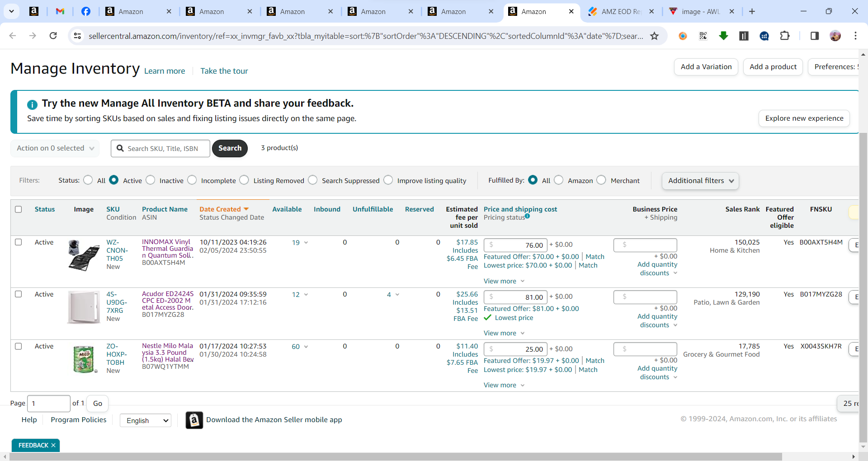Filter by Listing Removed status
868x461 pixels.
244,180
